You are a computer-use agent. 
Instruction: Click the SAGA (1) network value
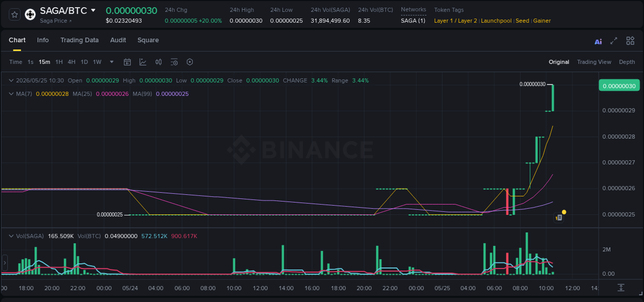click(413, 21)
